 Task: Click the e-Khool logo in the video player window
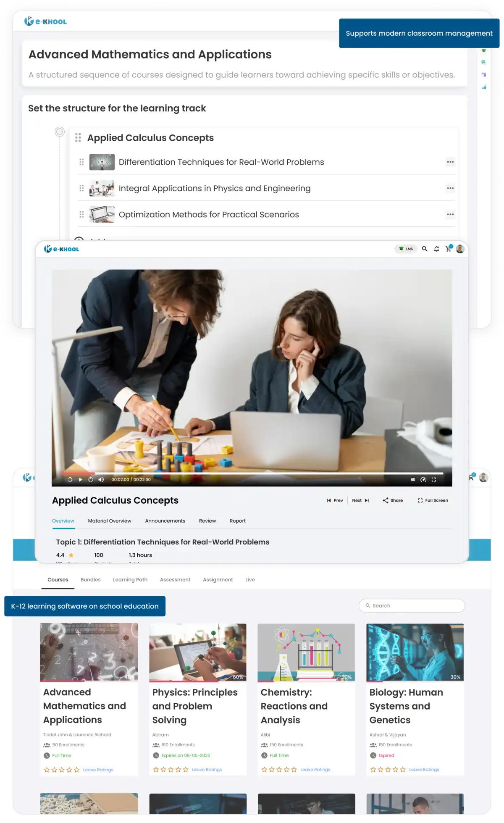[61, 249]
